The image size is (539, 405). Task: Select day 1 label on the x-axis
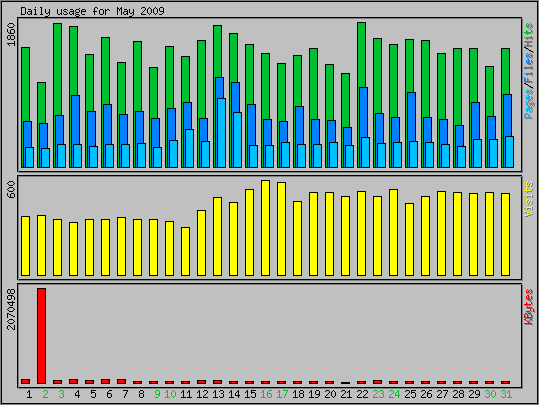click(x=29, y=394)
